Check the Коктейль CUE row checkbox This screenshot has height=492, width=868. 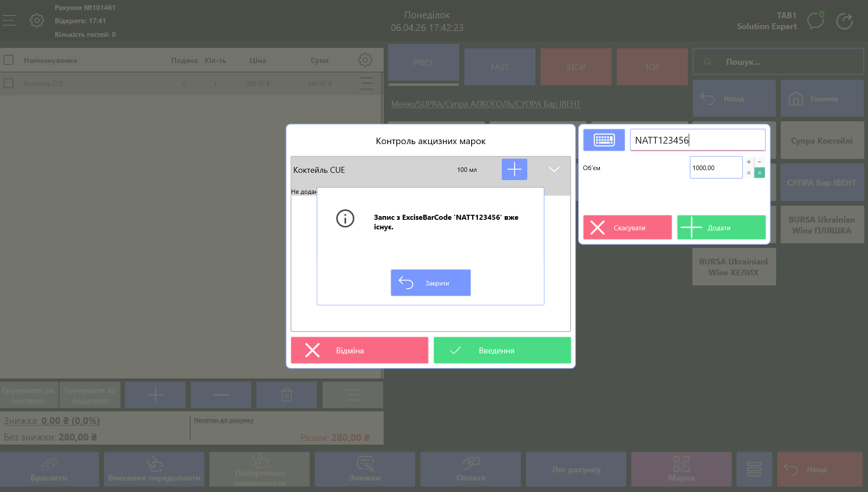pyautogui.click(x=9, y=83)
